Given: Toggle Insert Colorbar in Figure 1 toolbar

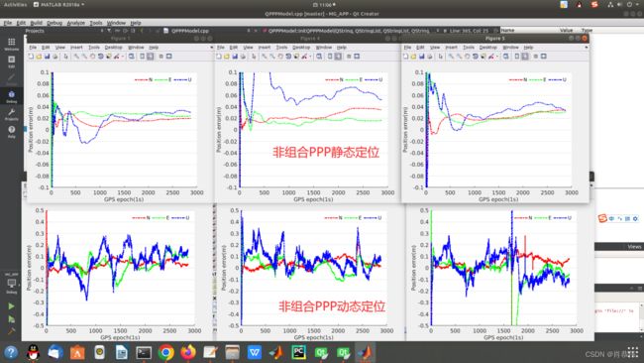Looking at the screenshot, I should (x=142, y=57).
